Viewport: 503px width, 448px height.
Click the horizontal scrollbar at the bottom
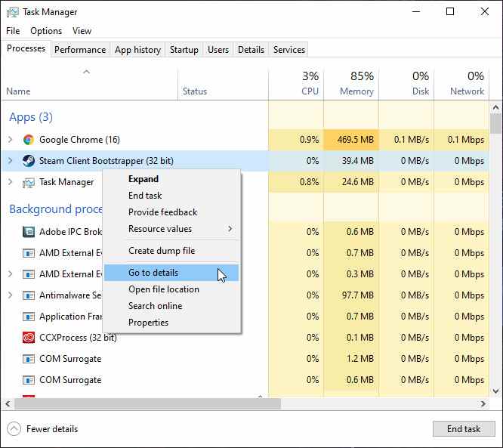(136, 403)
